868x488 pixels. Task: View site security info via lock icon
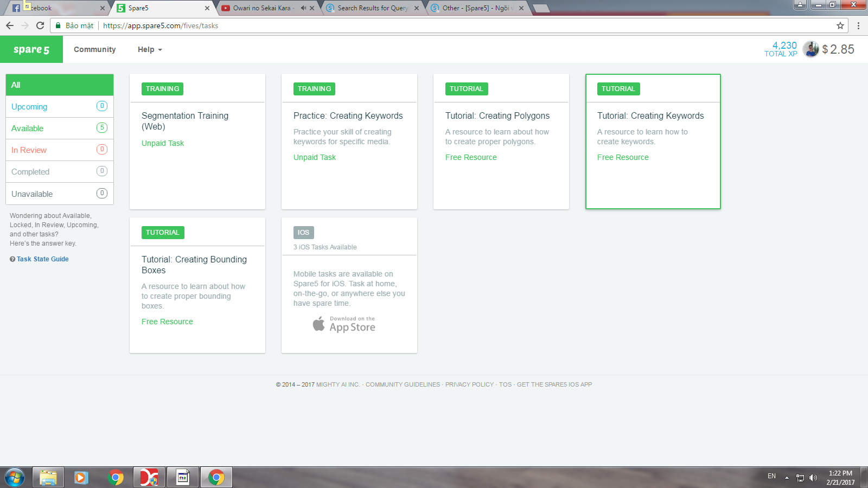pos(58,25)
